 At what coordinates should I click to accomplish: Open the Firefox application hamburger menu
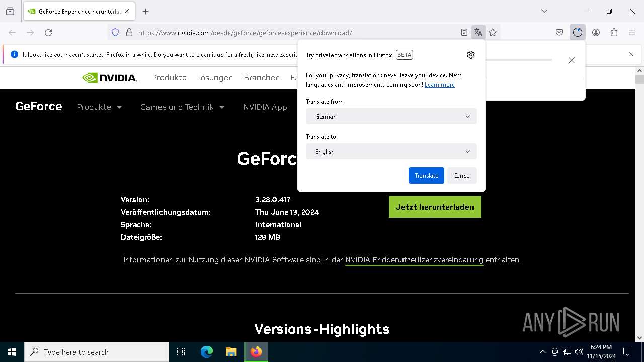[632, 32]
